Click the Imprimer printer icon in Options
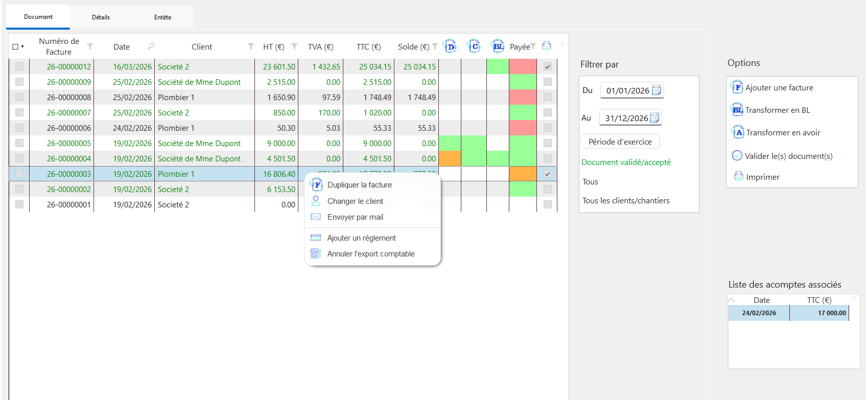868x400 pixels. click(739, 177)
